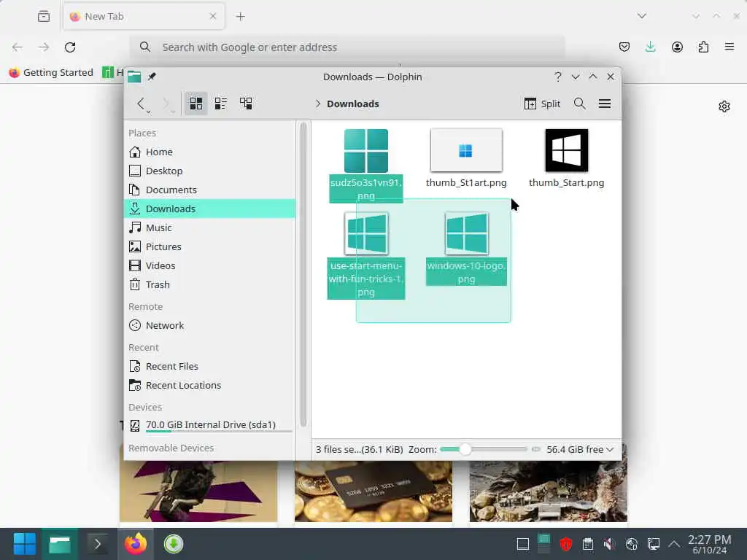Select sudz5o3s1vn91.png thumbnail

[366, 151]
